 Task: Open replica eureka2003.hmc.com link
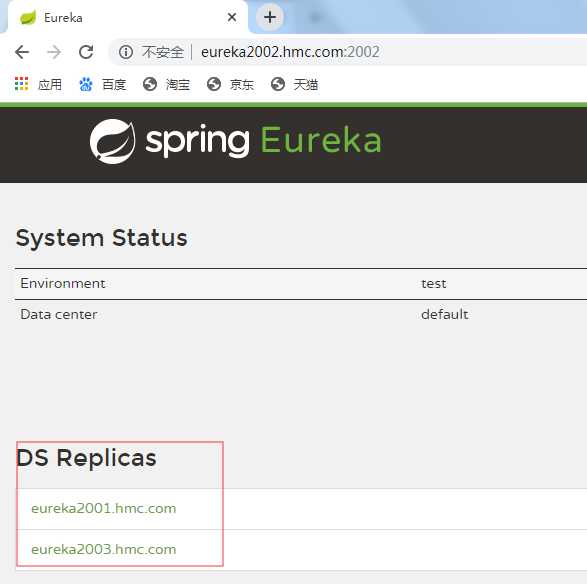104,549
